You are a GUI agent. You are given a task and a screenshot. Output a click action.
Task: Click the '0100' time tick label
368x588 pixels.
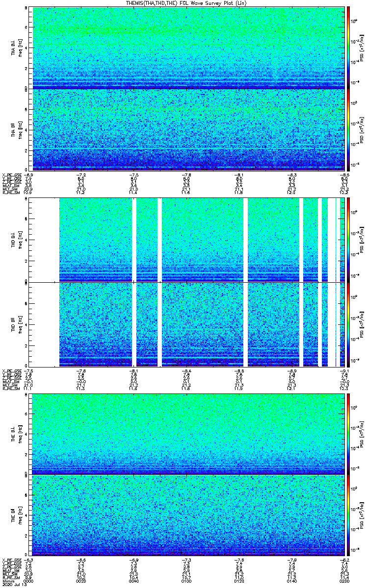[x=187, y=581]
